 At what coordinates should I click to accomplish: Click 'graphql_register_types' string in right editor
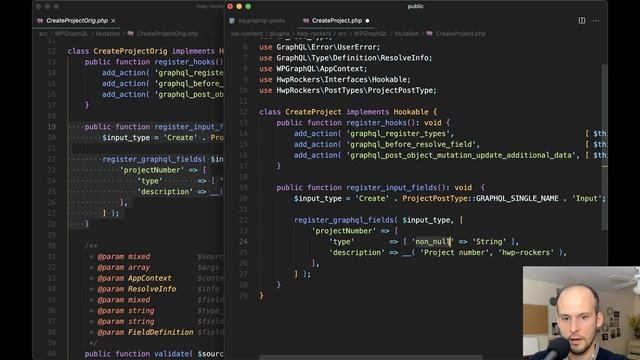[400, 133]
